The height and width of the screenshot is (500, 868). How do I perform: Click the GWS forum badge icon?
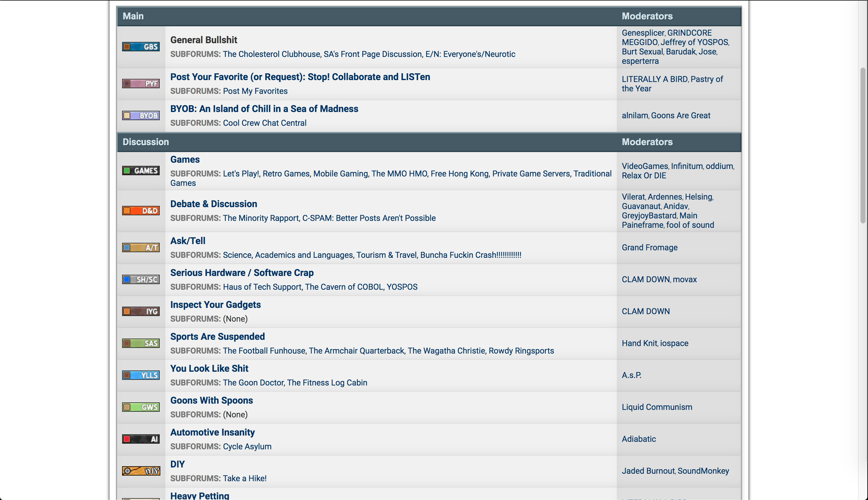click(141, 407)
